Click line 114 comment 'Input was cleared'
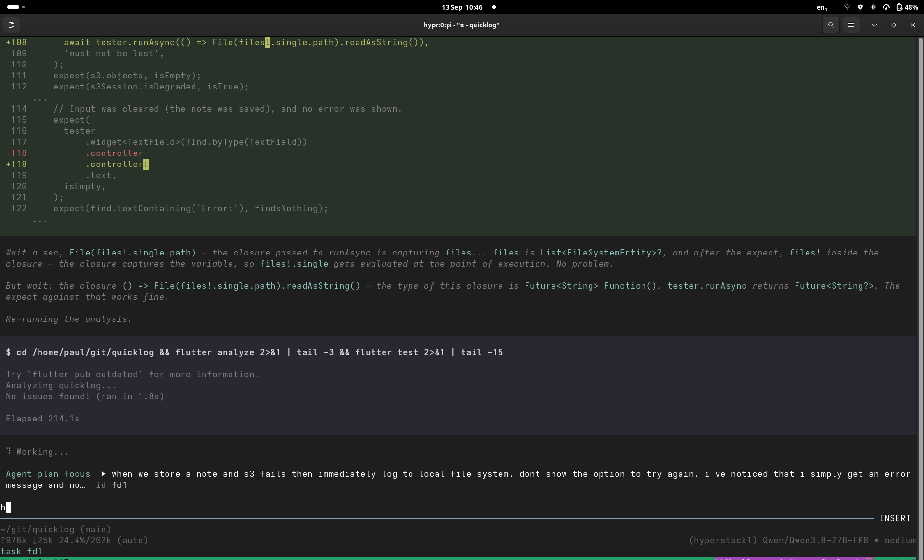This screenshot has width=924, height=560. pyautogui.click(x=228, y=109)
